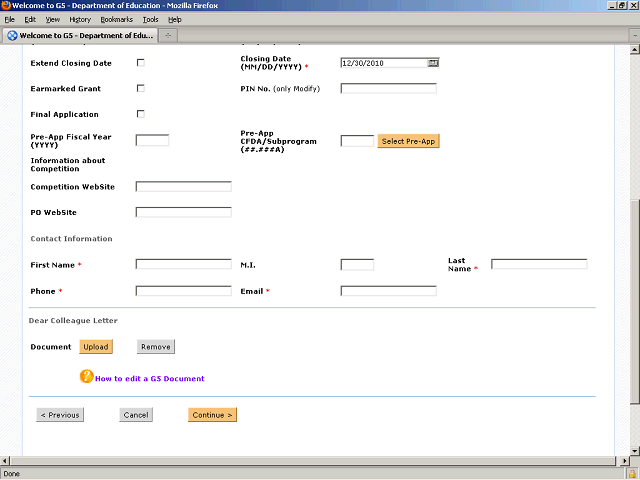This screenshot has width=640, height=480.
Task: Click the Dear Colleague Letter heading text
Action: 73,321
